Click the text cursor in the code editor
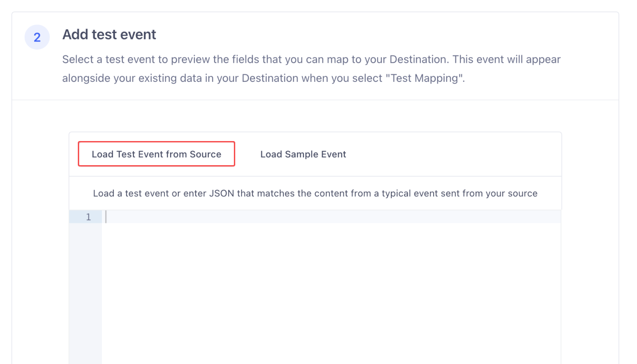Screen dimensions: 637x364 click(106, 217)
